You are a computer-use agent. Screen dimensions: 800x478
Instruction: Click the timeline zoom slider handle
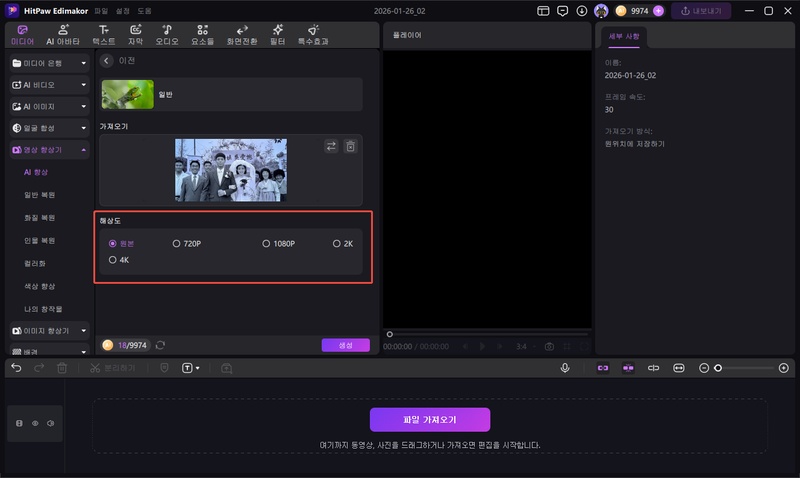[718, 368]
